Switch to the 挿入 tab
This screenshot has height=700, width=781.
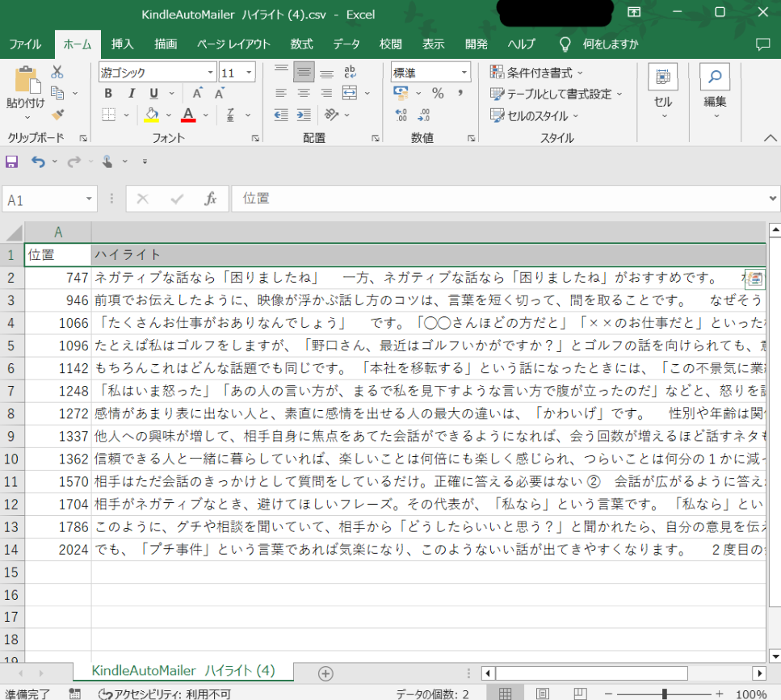coord(123,44)
